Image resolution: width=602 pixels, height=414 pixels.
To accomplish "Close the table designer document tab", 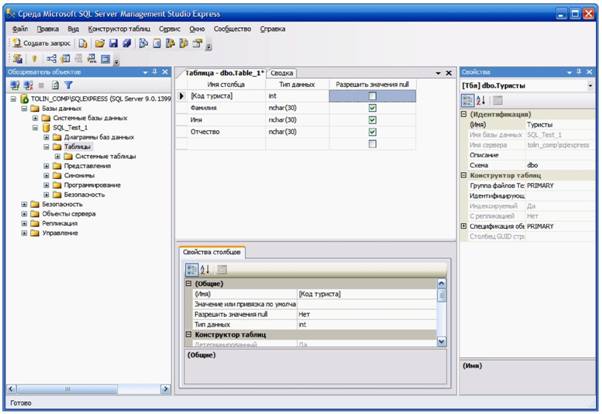I will (448, 73).
